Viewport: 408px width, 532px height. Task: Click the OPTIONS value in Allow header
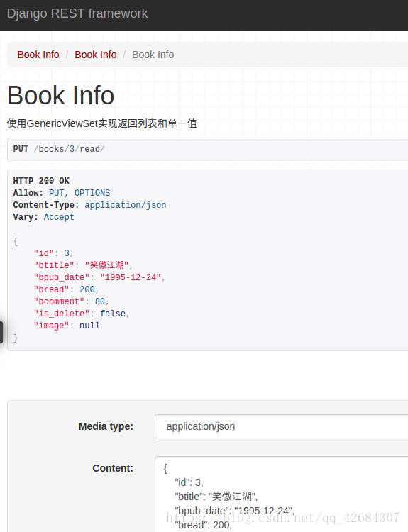(x=92, y=193)
